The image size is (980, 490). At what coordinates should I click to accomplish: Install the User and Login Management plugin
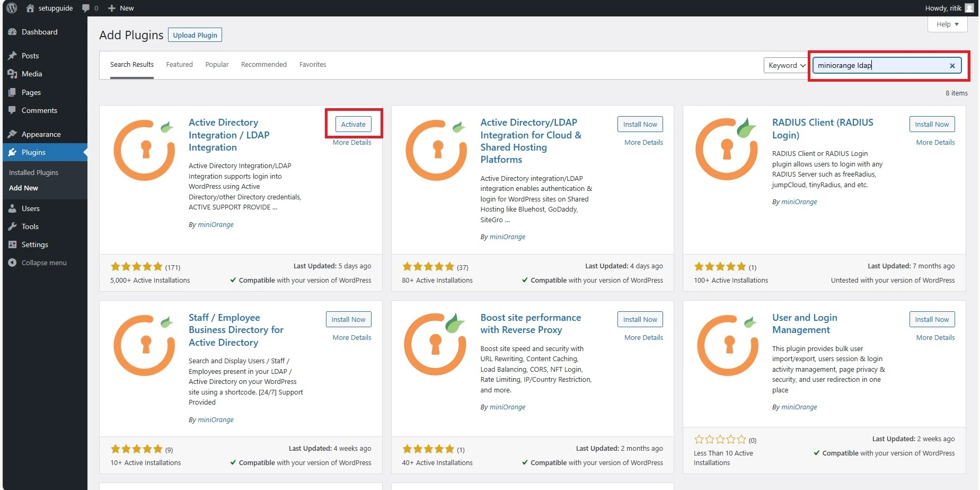[x=932, y=319]
